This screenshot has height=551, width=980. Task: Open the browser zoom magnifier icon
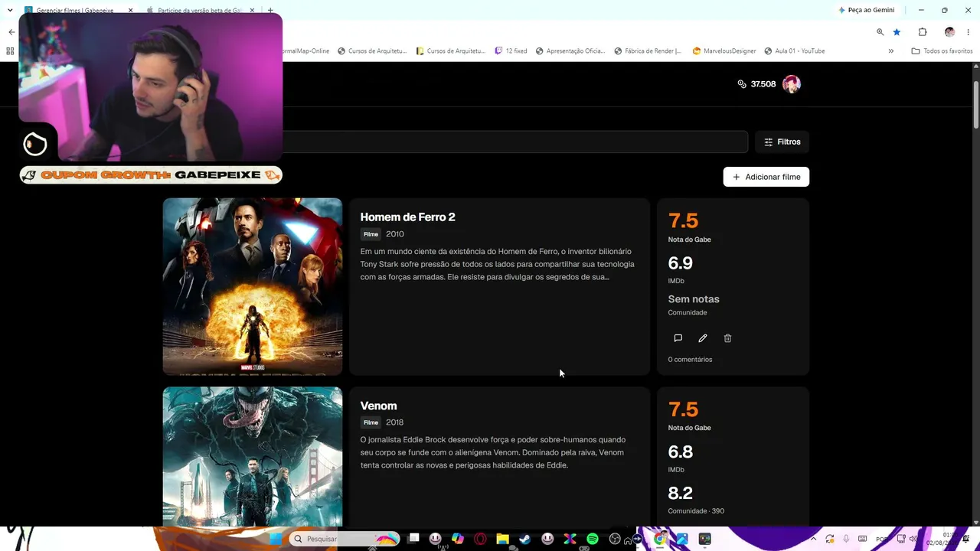pos(880,32)
